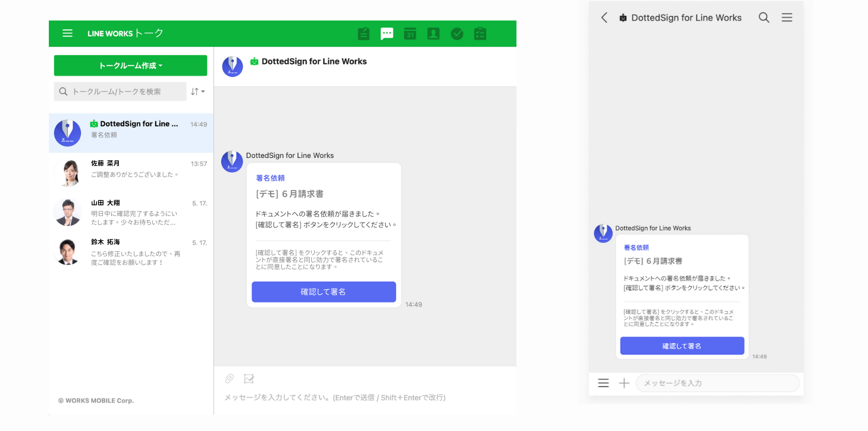Click bot icon in mobile header title
The image size is (868, 431).
click(x=623, y=18)
